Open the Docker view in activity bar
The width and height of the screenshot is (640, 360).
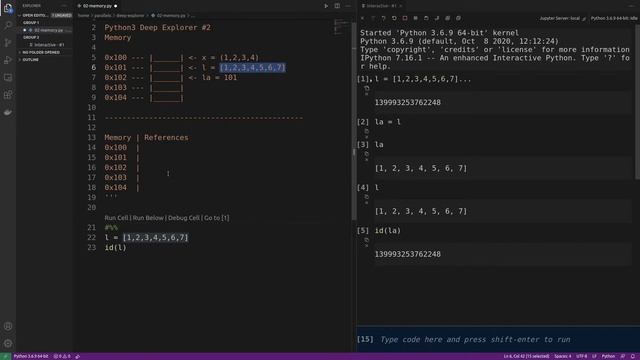coord(8,112)
